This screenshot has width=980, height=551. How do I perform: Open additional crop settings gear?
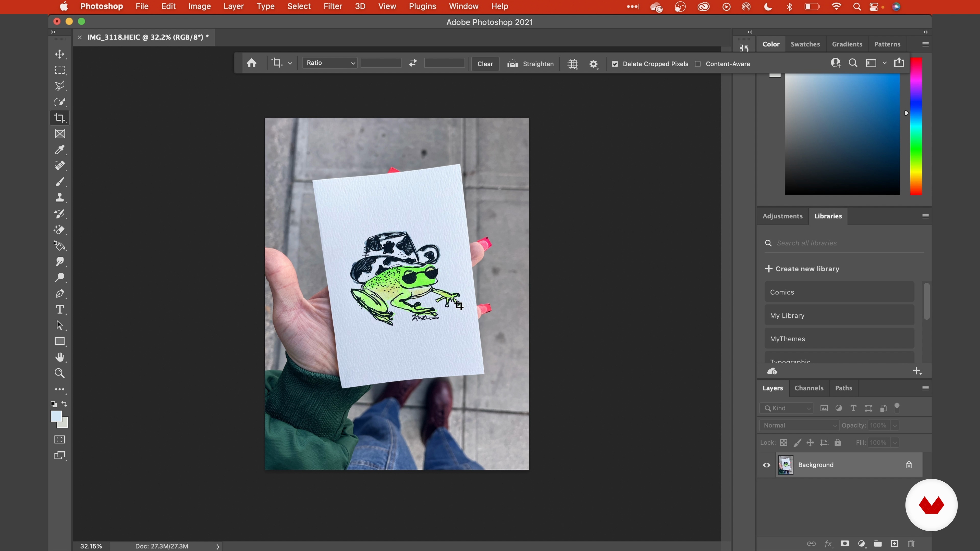(x=593, y=64)
